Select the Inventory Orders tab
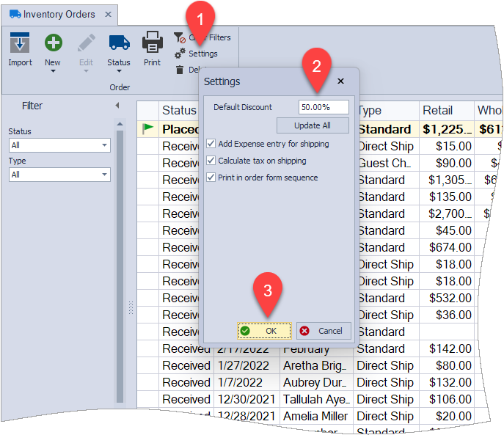This screenshot has height=435, width=504. (59, 14)
